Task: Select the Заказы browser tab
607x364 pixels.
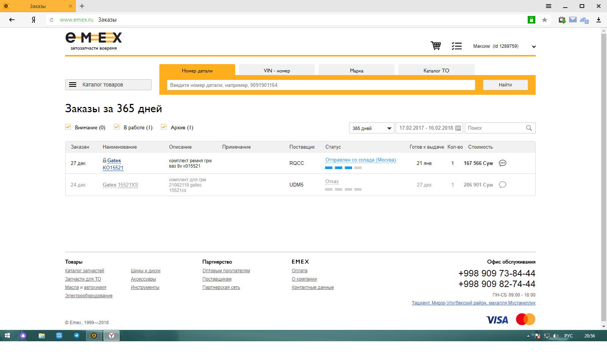Action: click(38, 6)
